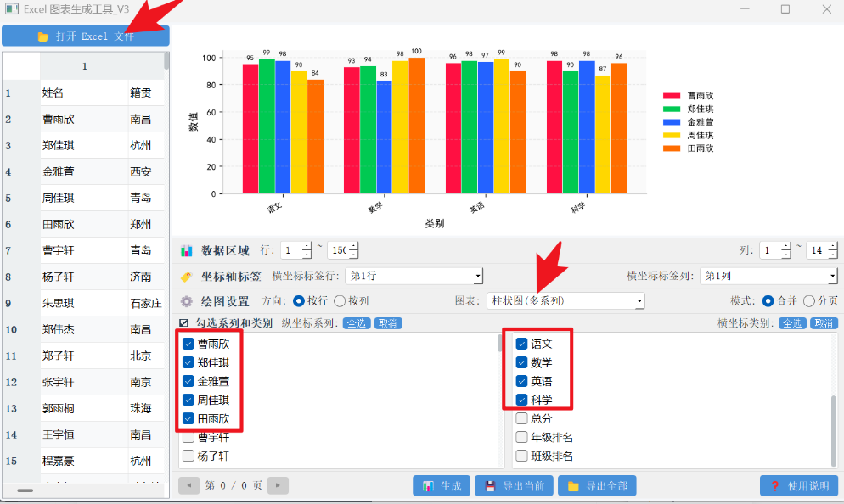Click the start column spinner showing 1

(x=774, y=250)
